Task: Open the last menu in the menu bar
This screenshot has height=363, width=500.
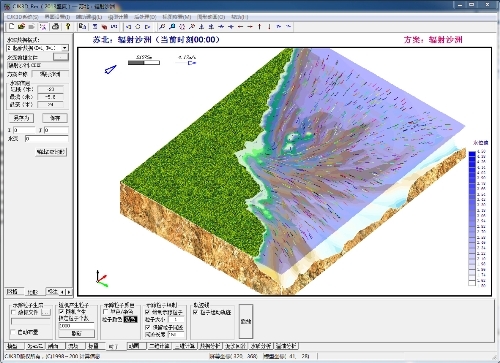Action: point(239,17)
